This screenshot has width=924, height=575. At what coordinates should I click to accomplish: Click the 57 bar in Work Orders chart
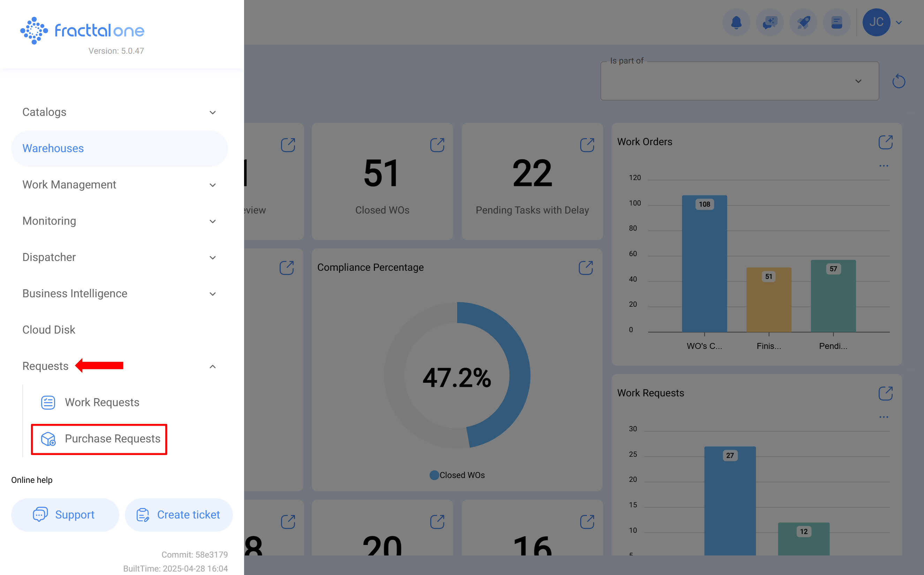(x=833, y=296)
